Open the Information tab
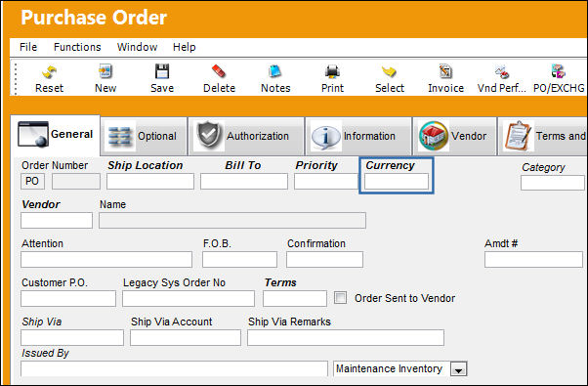 tap(358, 136)
